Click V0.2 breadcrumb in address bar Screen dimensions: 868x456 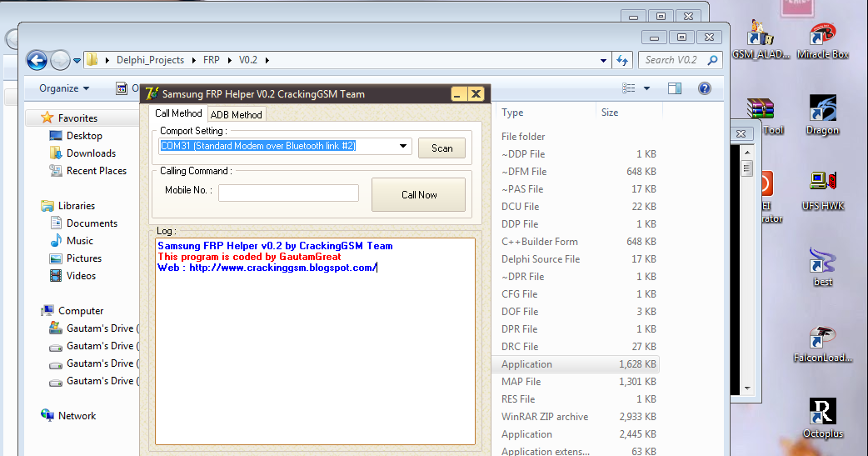(x=248, y=60)
